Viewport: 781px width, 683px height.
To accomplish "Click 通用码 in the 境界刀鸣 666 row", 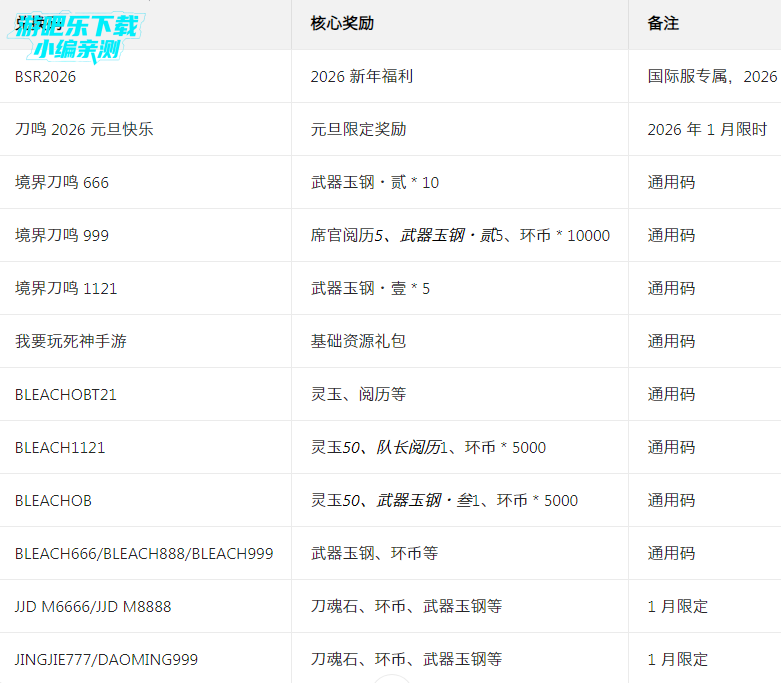I will (671, 182).
